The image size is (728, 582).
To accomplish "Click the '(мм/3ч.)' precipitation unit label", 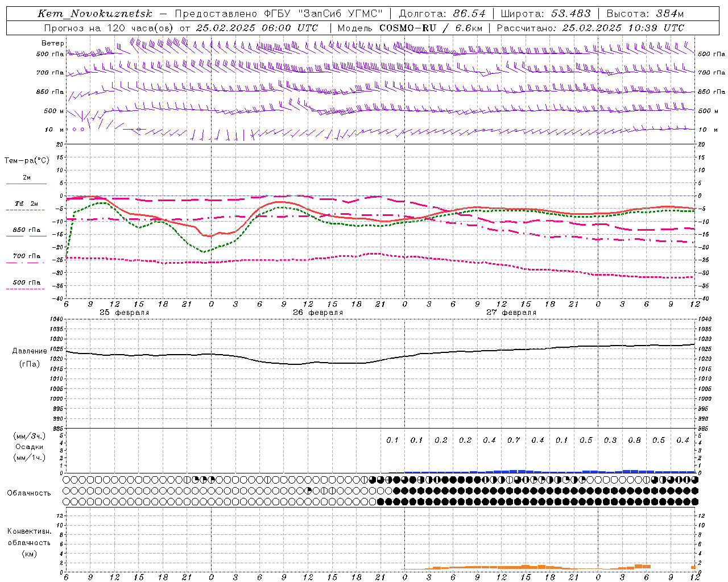I will pyautogui.click(x=30, y=436).
